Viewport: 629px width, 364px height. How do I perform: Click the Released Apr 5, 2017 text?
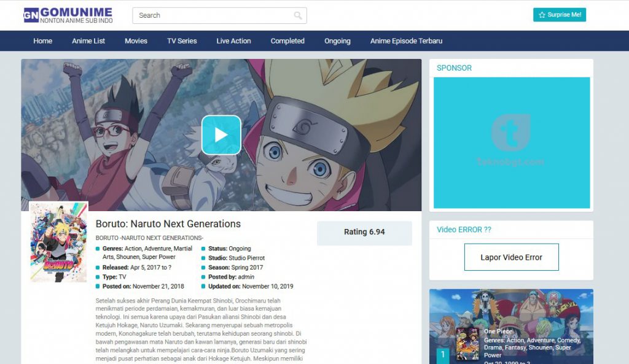pyautogui.click(x=137, y=268)
